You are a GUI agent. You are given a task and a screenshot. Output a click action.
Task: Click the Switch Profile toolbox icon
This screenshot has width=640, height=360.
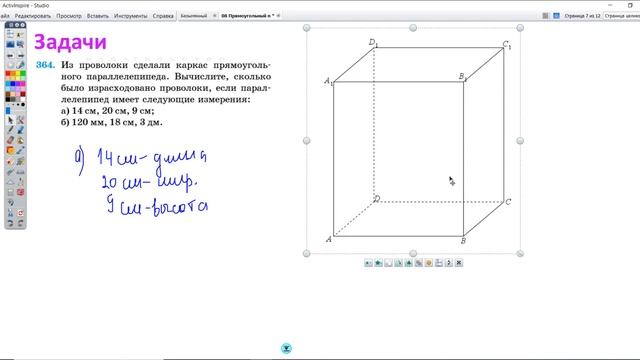[20, 35]
